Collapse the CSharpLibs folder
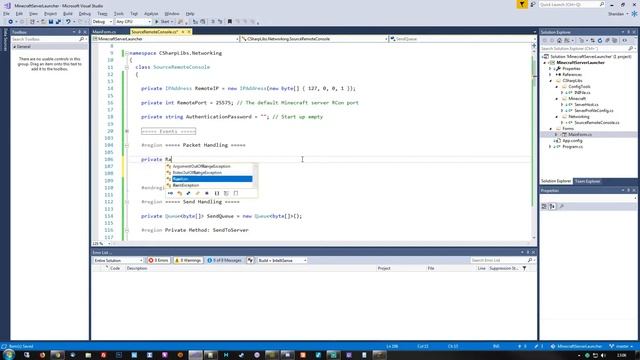The width and height of the screenshot is (640, 360). pos(551,81)
